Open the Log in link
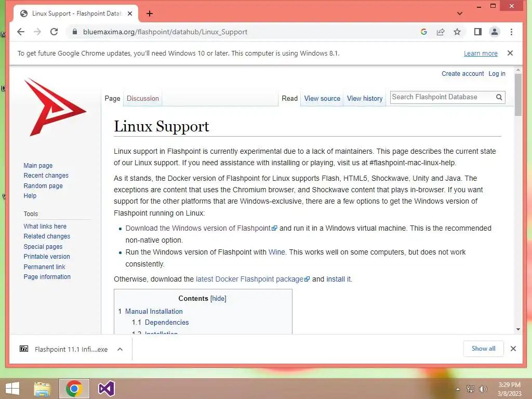532x399 pixels. pos(497,74)
